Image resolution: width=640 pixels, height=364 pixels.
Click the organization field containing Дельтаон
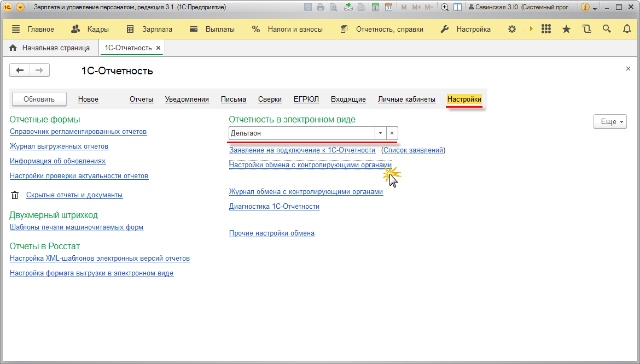[301, 133]
